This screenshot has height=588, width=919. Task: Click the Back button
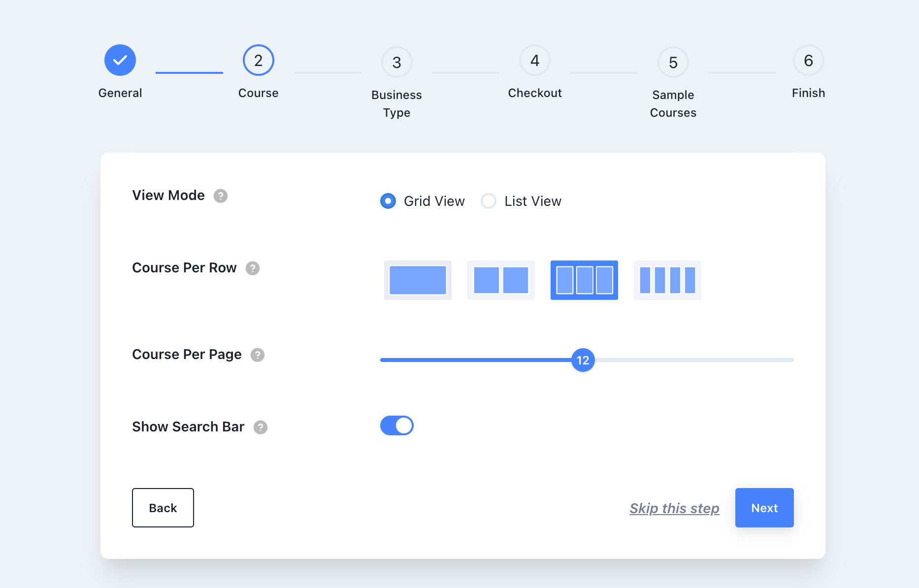[x=163, y=508]
